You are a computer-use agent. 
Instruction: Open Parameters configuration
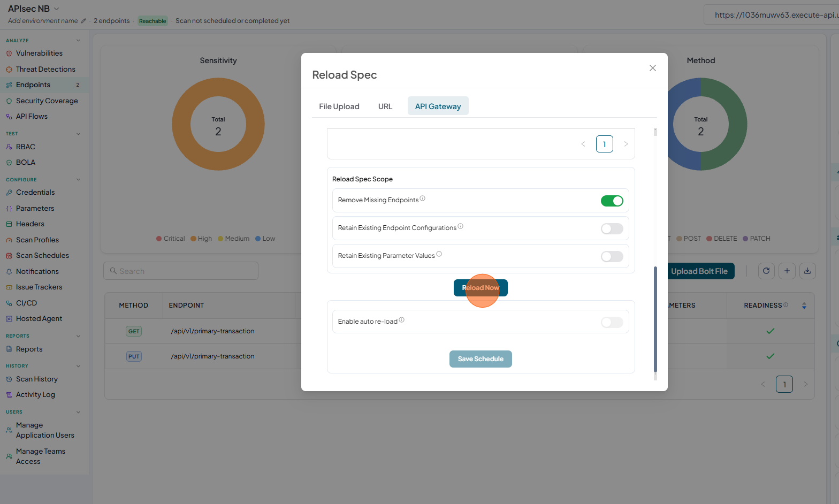(35, 209)
